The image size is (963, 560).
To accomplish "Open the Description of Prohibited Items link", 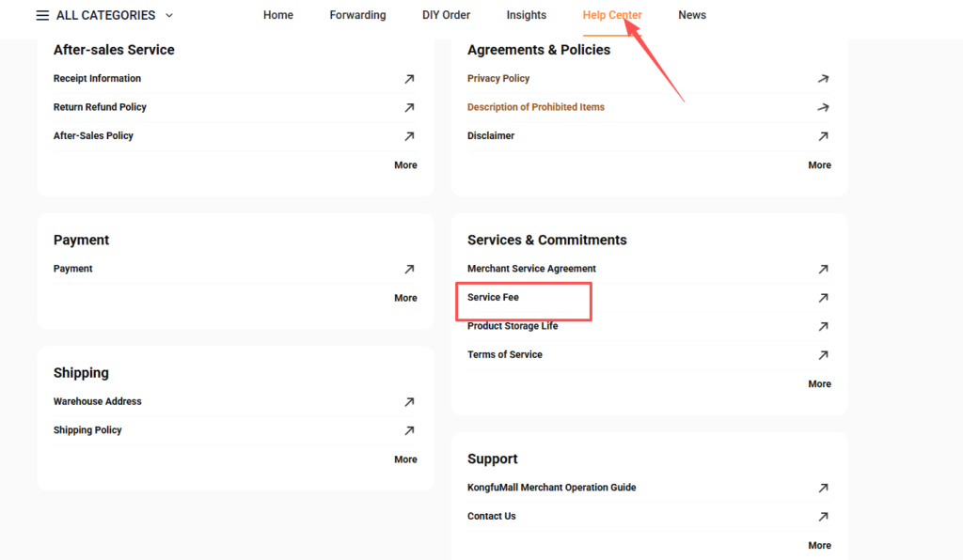I will click(536, 107).
